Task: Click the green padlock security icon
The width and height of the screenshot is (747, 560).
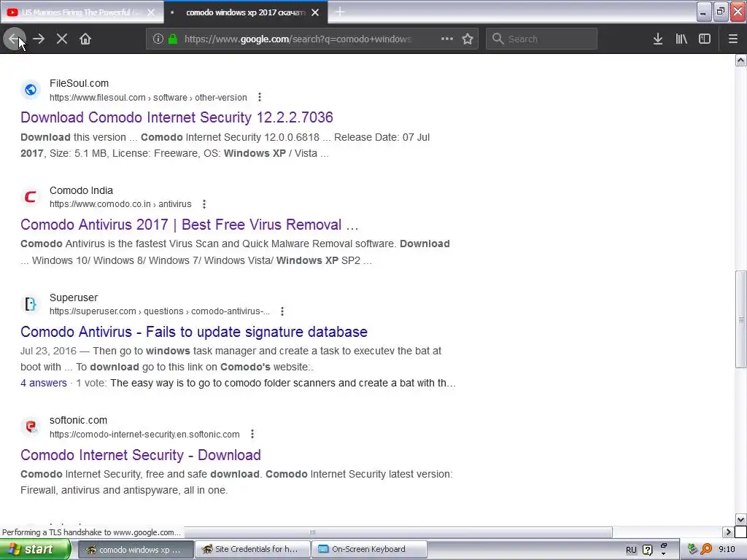Action: click(x=172, y=39)
